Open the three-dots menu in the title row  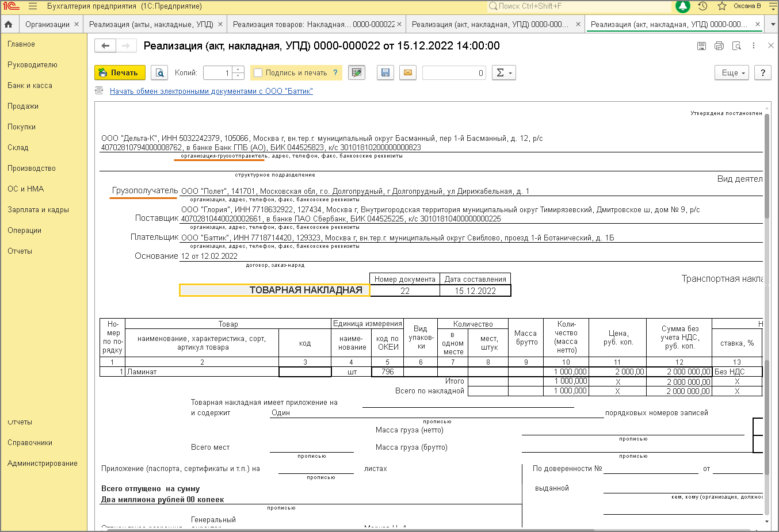tap(754, 46)
